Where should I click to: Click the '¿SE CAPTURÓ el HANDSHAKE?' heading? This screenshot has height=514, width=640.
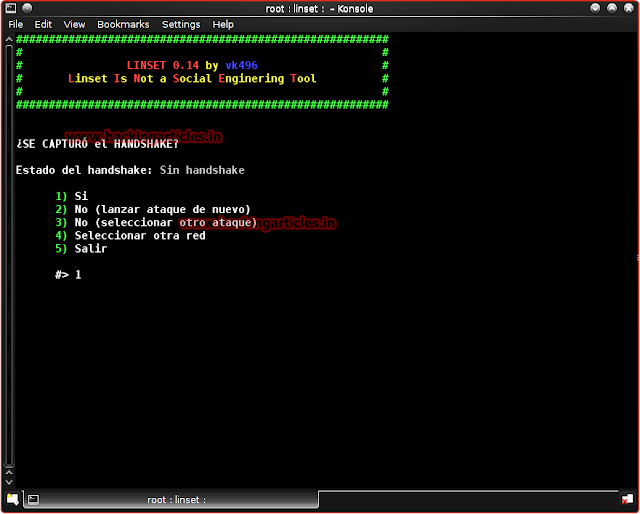click(x=97, y=144)
